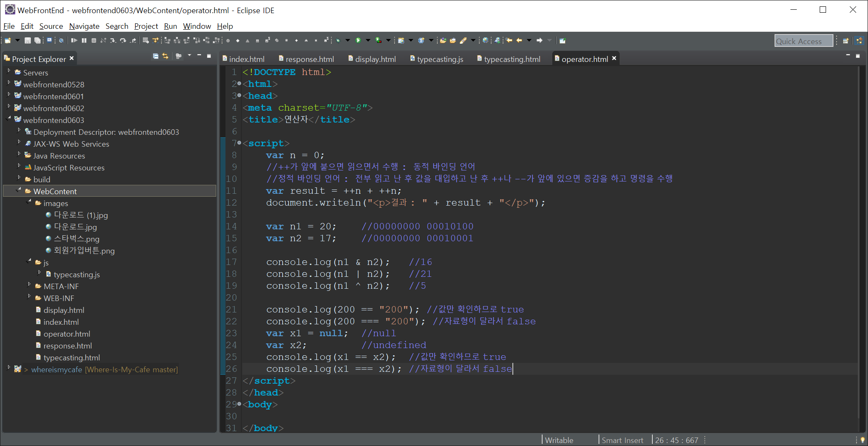
Task: Click the Open Web Browser globe icon
Action: [x=486, y=41]
